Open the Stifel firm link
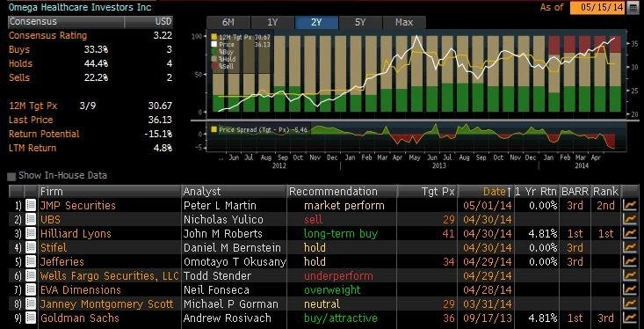 point(54,247)
